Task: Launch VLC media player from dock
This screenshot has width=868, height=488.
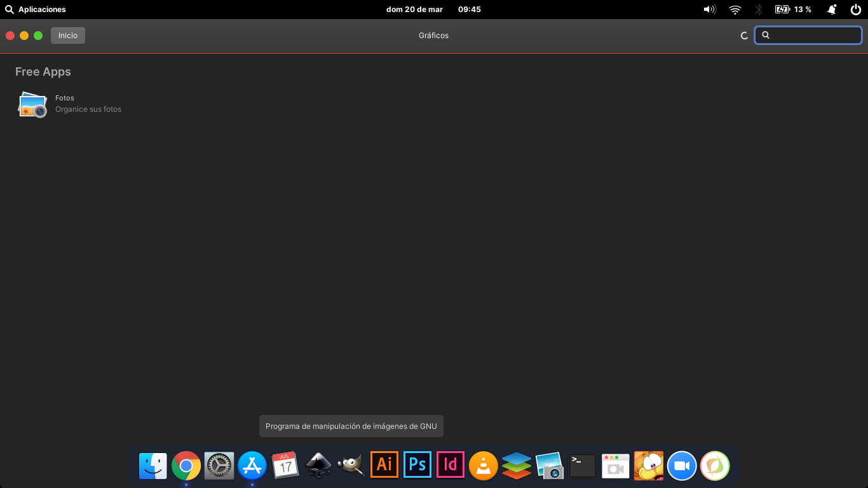Action: (484, 466)
